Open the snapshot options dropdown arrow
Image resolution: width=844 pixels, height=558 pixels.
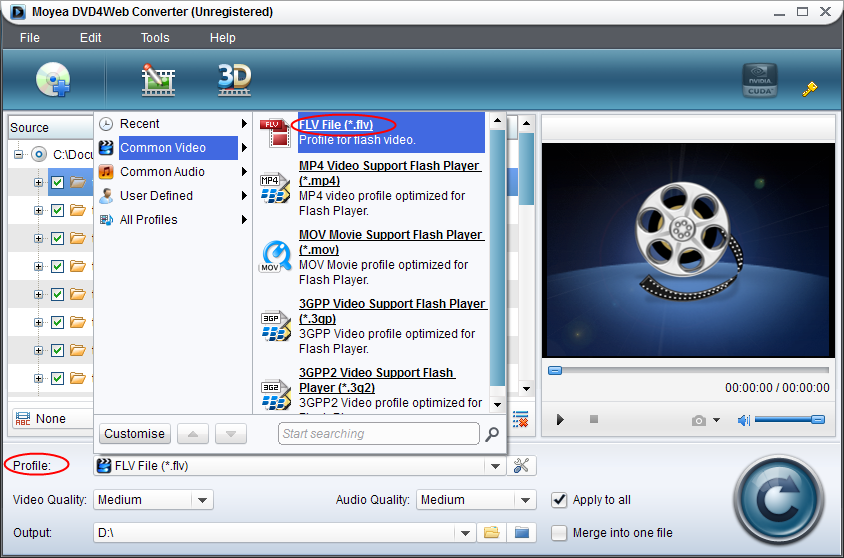716,420
